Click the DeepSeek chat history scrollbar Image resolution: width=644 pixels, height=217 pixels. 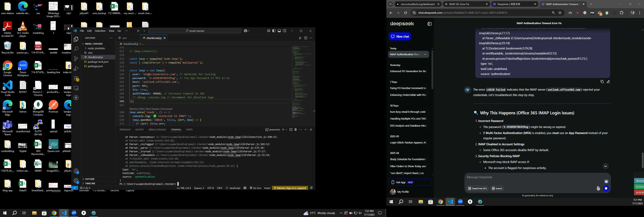point(432,70)
